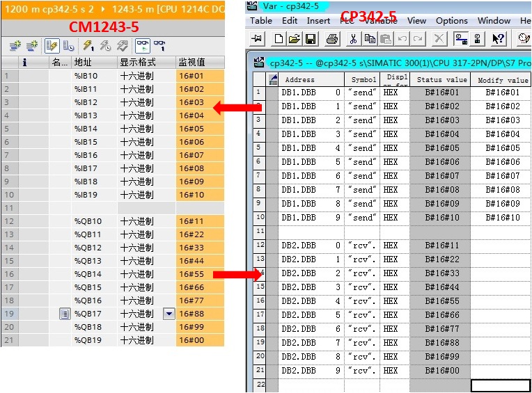Click the Modify value cell for DB1.DBB 0

pyautogui.click(x=502, y=93)
